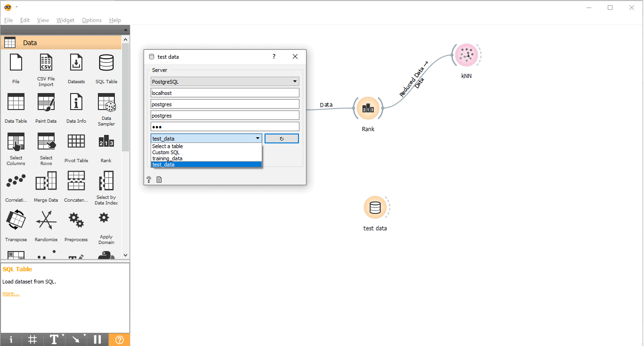Screen dimensions: 644x346
Task: Click the kNN node on canvas
Action: [466, 55]
